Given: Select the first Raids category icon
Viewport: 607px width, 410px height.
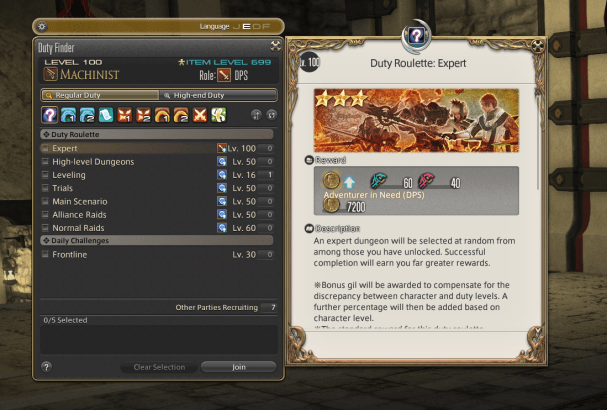Looking at the screenshot, I should (x=162, y=115).
